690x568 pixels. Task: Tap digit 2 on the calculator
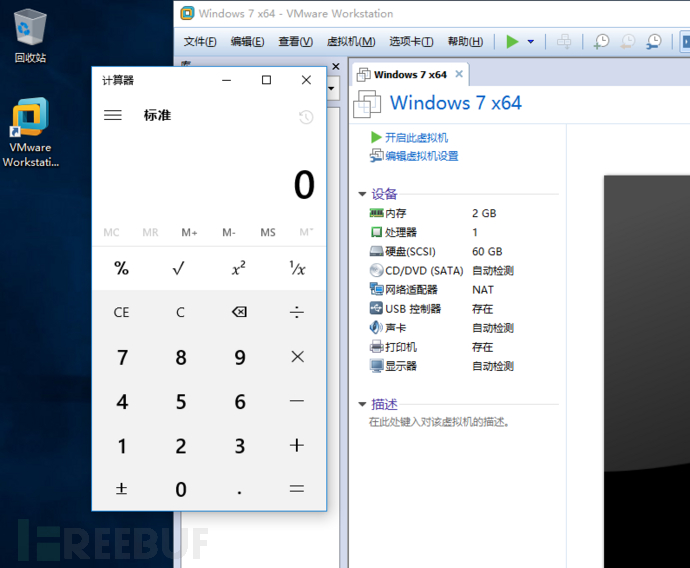coord(180,445)
